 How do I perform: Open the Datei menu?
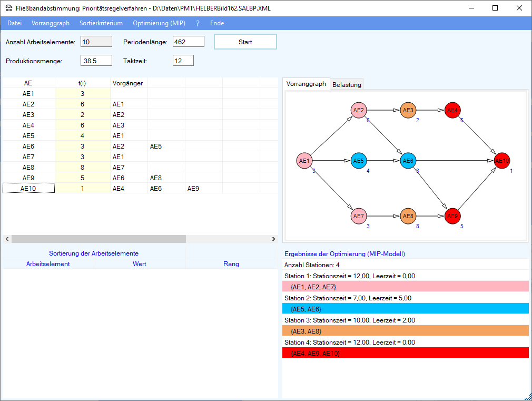pyautogui.click(x=15, y=23)
